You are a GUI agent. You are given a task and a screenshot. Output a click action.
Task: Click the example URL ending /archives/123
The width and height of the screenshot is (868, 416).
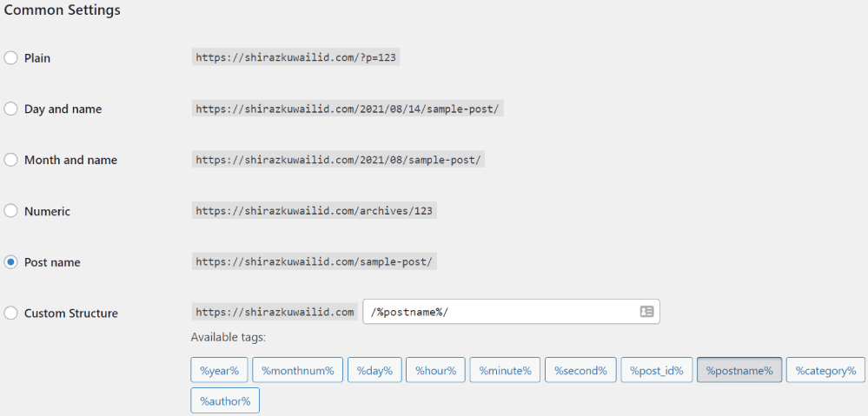315,211
